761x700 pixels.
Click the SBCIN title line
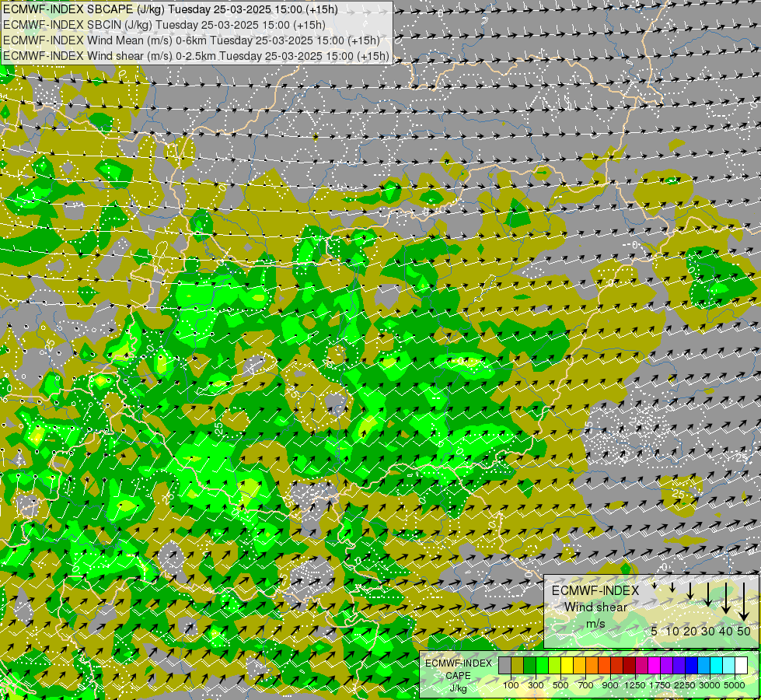[x=164, y=25]
